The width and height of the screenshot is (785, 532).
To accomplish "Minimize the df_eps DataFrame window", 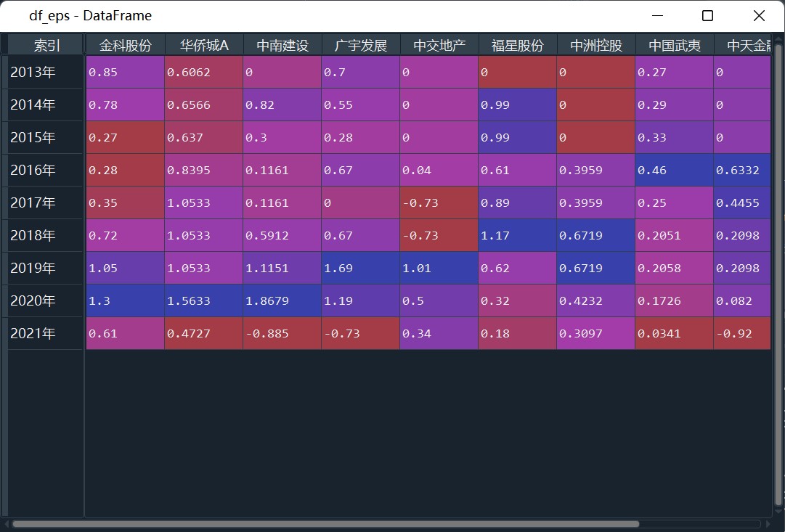I will [x=657, y=16].
